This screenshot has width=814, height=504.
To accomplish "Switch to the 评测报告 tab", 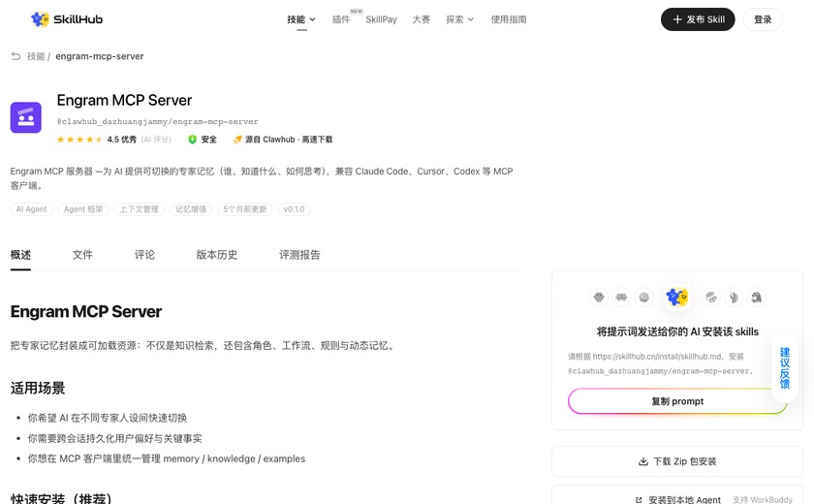I will 299,255.
